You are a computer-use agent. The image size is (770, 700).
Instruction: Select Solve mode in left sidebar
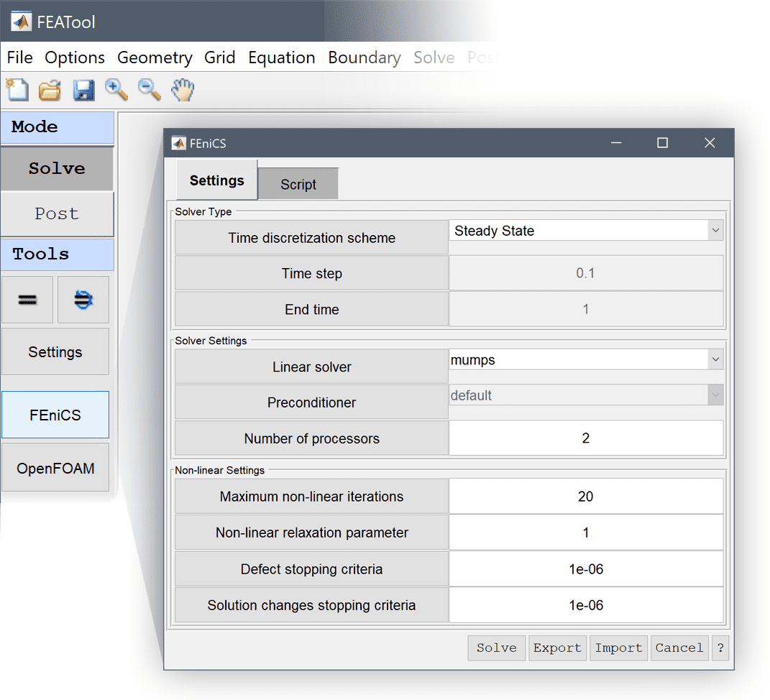coord(57,168)
